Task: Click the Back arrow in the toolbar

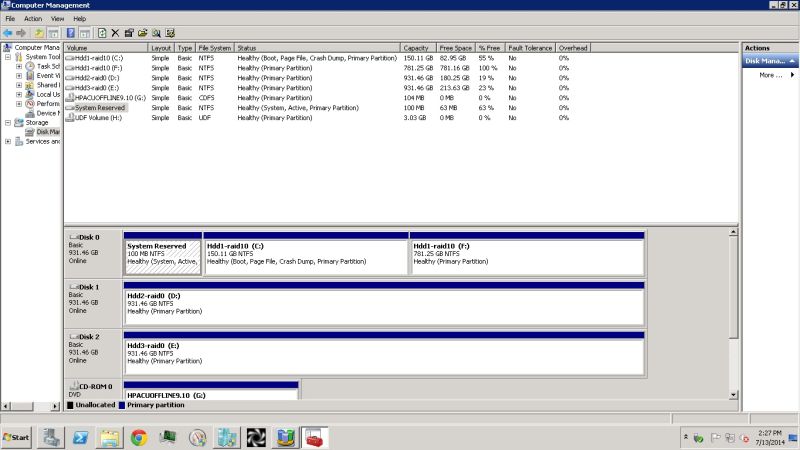Action: click(x=8, y=33)
